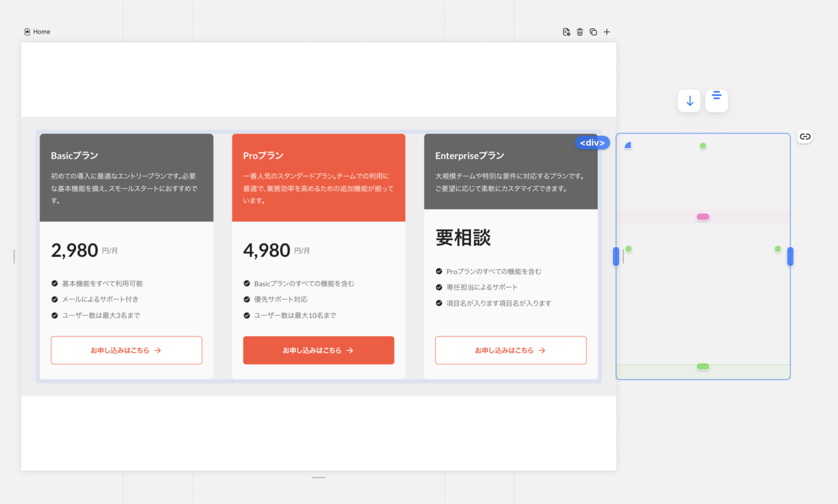Click the duplicate page icon
838x504 pixels.
click(593, 32)
